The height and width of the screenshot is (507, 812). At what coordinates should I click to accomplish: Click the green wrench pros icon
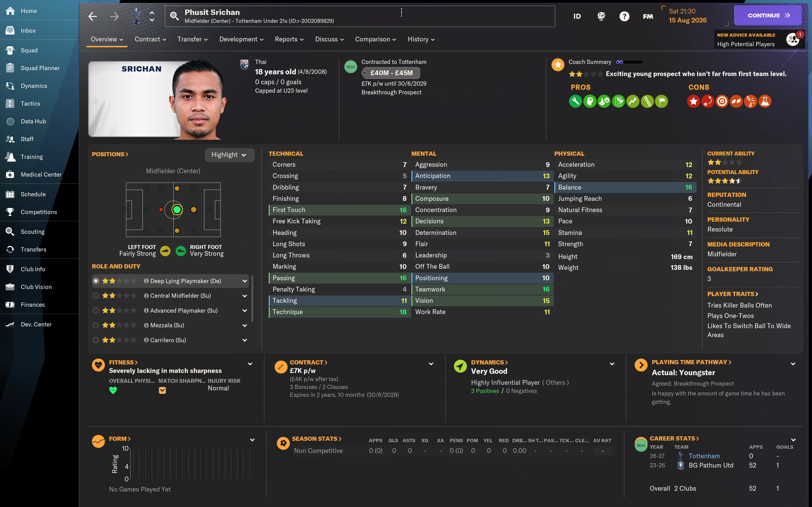coord(575,101)
